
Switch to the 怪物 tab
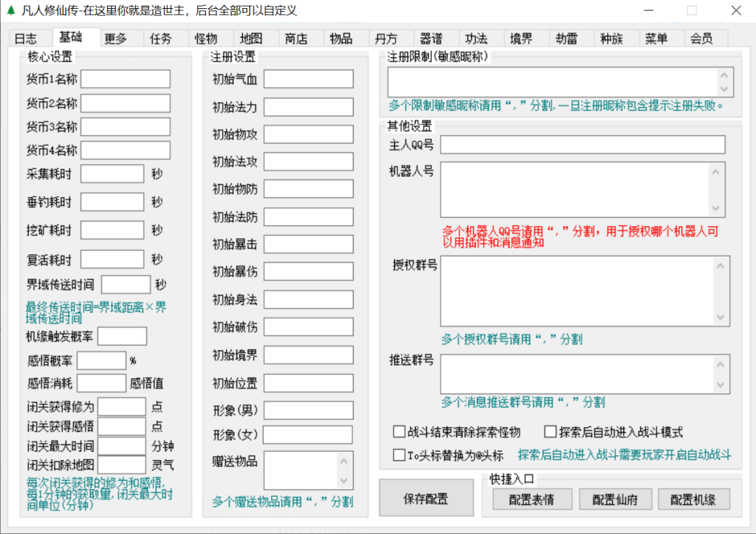[205, 39]
